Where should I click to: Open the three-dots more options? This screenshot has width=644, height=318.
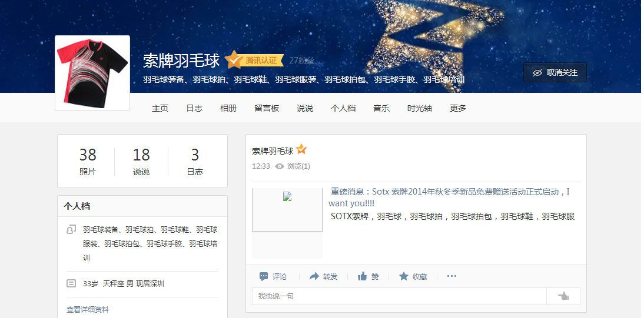tap(452, 276)
